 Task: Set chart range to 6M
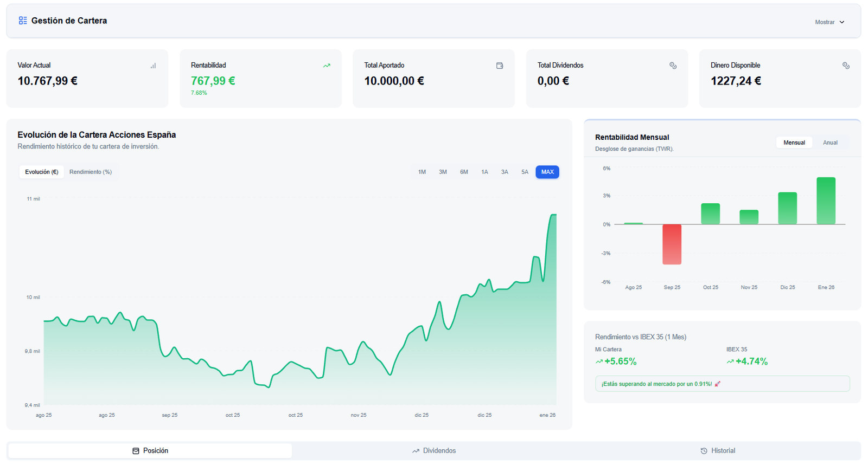click(x=464, y=172)
